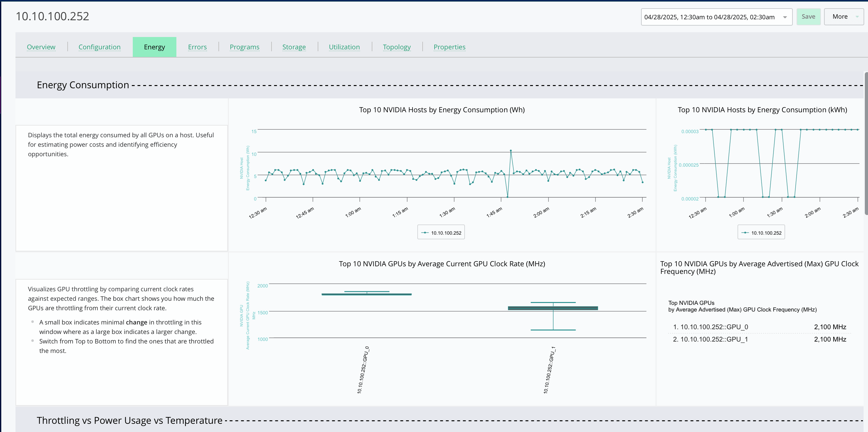
Task: Click Top 10 NVIDIA Hosts Energy (Wh) title
Action: (x=442, y=110)
